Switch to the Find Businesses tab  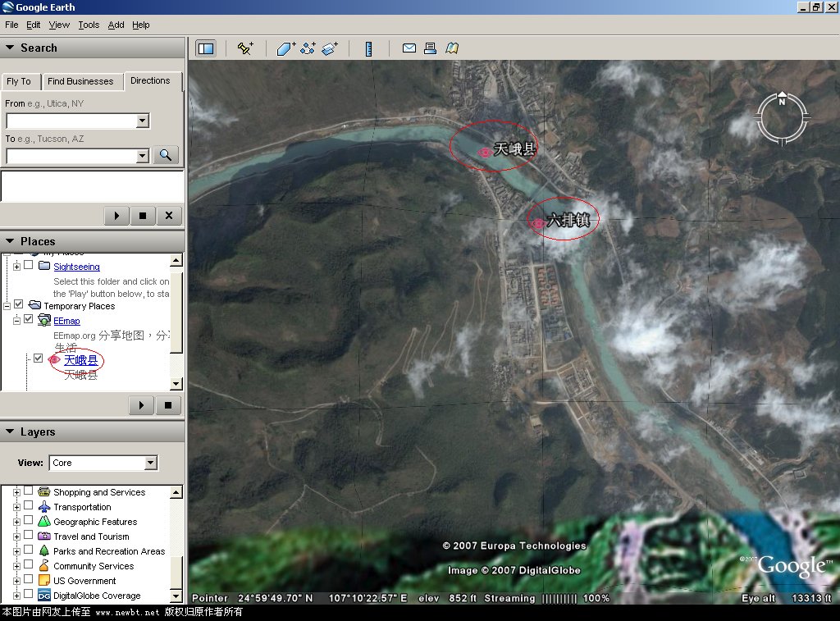80,81
